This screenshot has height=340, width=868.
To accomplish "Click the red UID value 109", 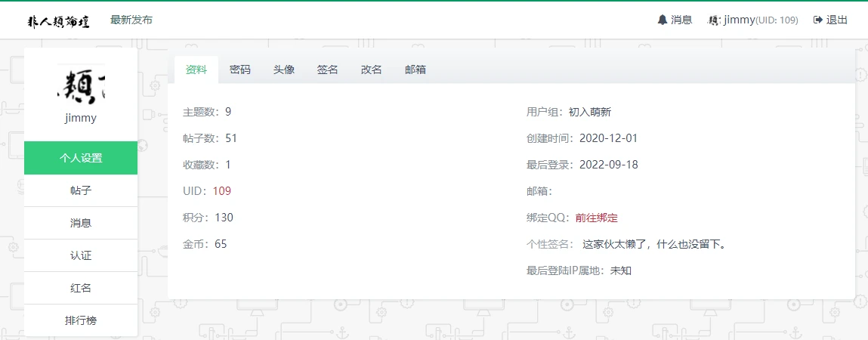I will point(221,191).
